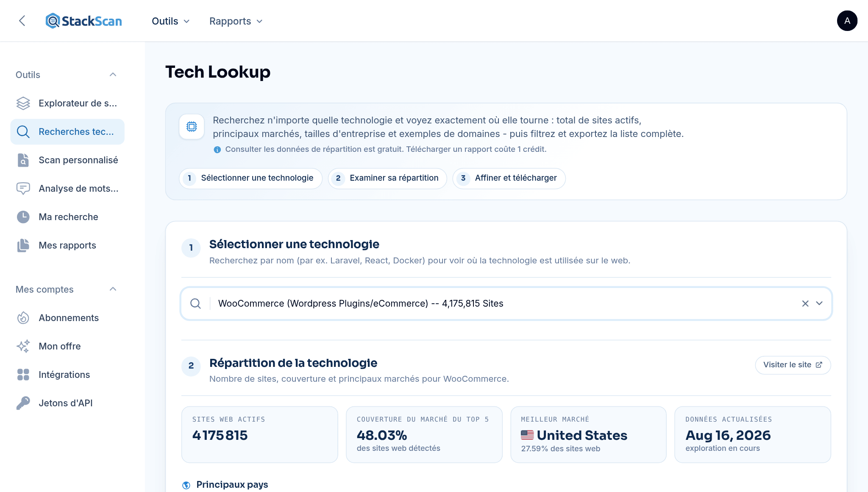Click the clock icon beside Ma recherche
868x492 pixels.
(x=23, y=217)
